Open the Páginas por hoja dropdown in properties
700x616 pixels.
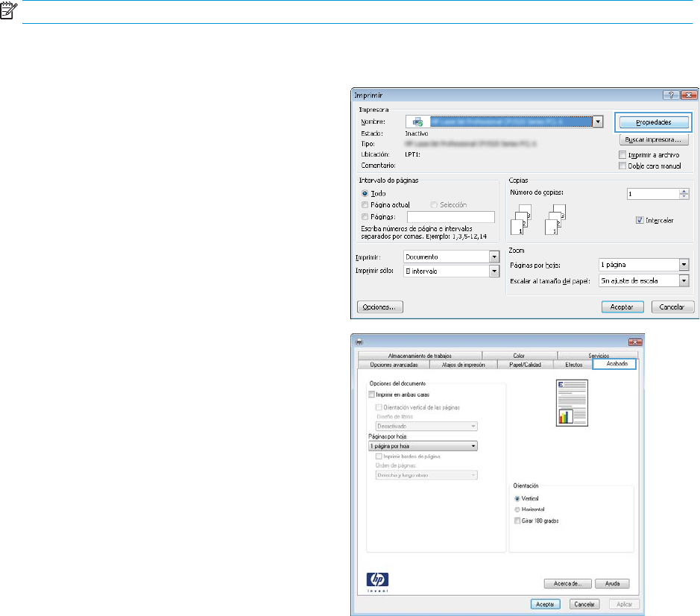(423, 446)
